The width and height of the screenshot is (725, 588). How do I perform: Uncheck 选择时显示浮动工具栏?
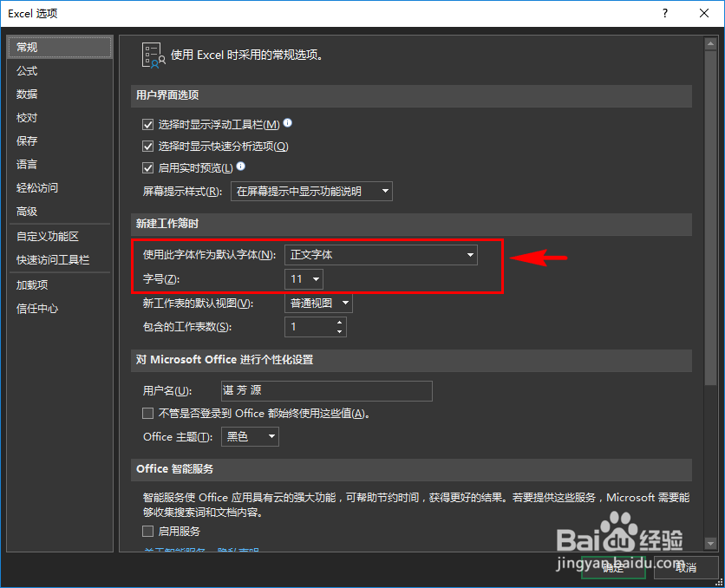point(148,124)
